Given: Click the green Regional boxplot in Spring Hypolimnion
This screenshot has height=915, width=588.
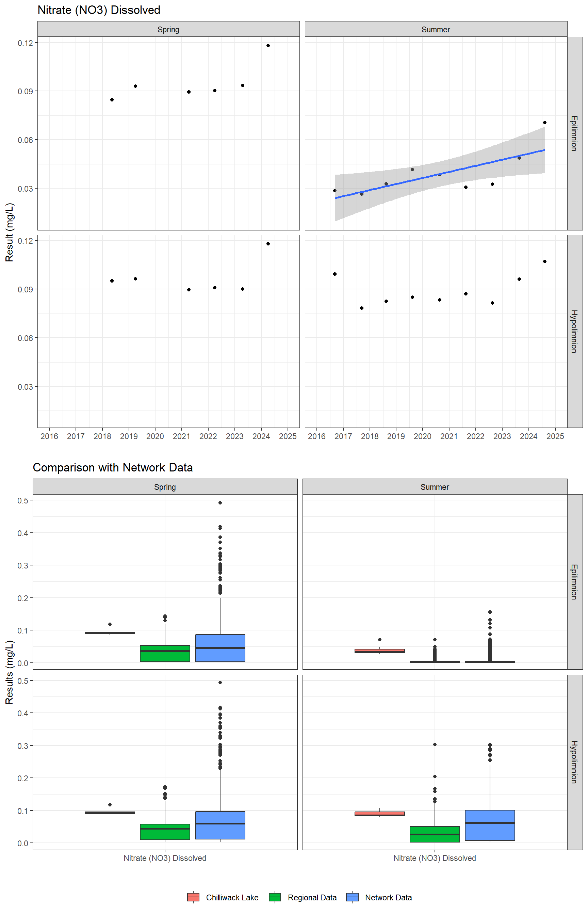Looking at the screenshot, I should pyautogui.click(x=165, y=832).
